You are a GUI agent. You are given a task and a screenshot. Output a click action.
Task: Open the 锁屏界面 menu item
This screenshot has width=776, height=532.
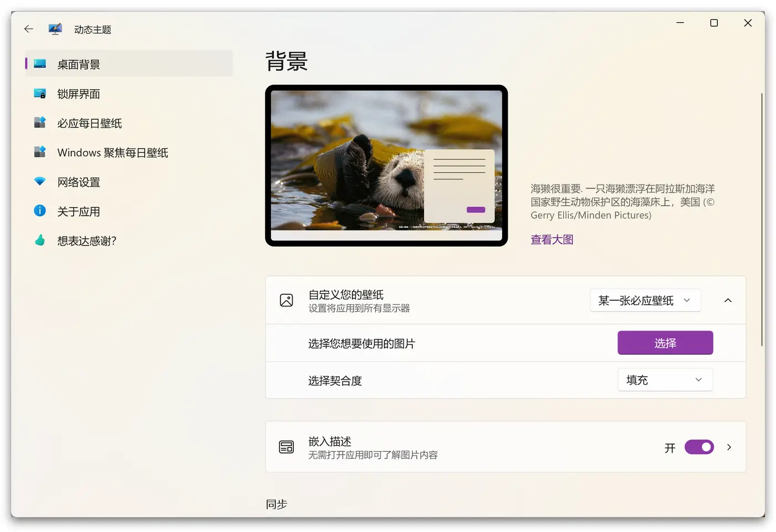coord(129,94)
